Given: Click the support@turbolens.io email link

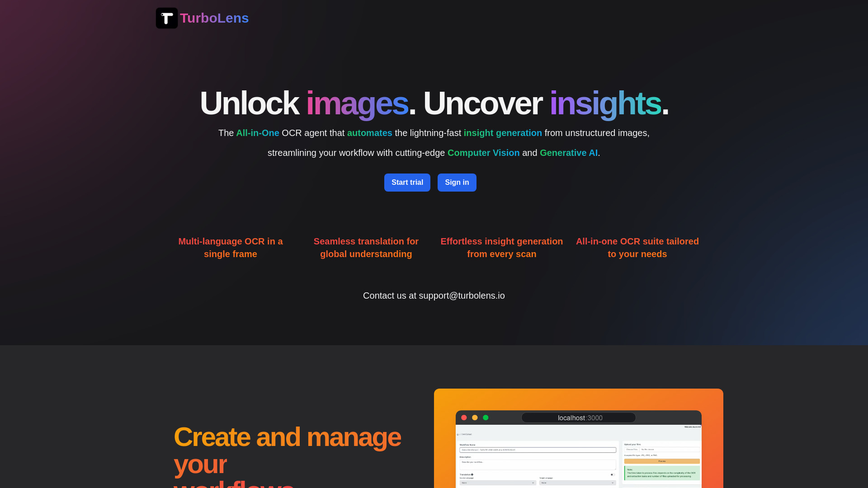Looking at the screenshot, I should click(x=462, y=296).
